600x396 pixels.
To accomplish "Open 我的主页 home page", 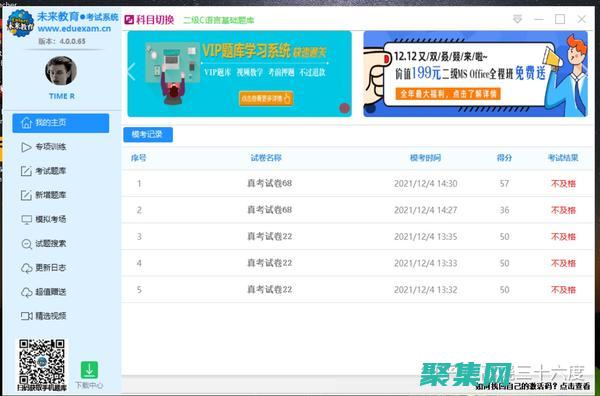I will click(60, 123).
